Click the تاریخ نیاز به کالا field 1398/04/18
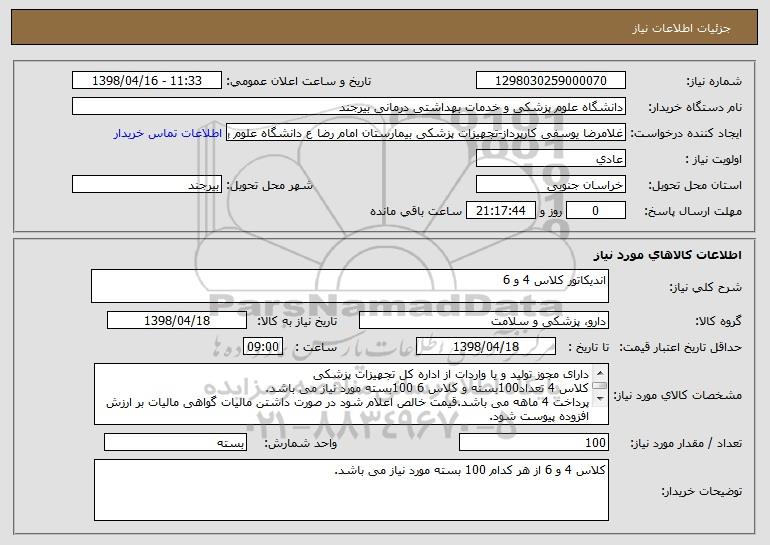 tap(177, 320)
